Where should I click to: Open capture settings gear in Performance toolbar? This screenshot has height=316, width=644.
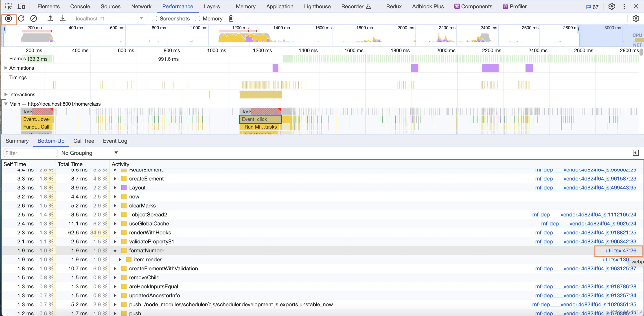click(635, 18)
